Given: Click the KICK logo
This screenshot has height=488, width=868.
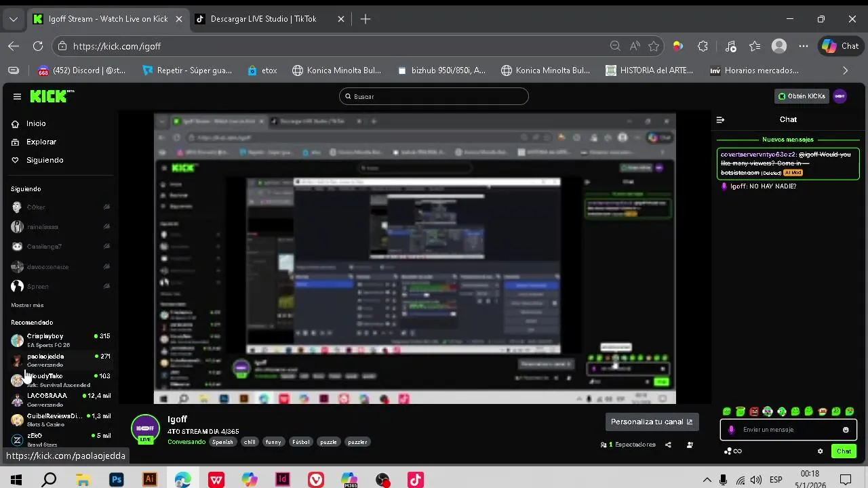Looking at the screenshot, I should 52,96.
